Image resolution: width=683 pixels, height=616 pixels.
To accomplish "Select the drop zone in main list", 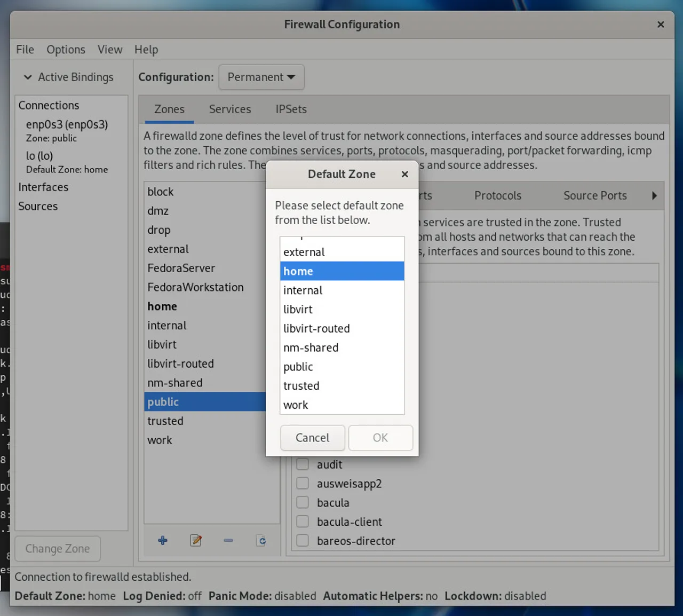I will 205,230.
